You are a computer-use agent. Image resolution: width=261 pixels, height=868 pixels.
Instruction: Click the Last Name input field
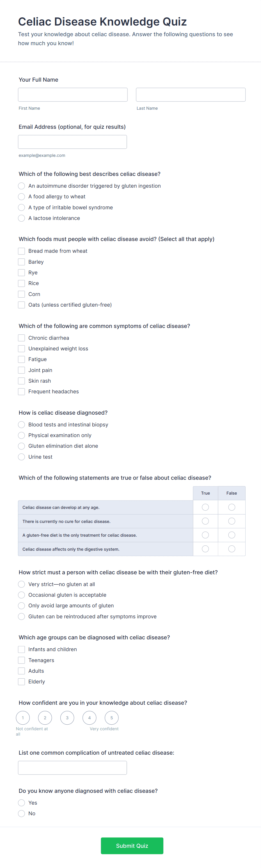191,95
